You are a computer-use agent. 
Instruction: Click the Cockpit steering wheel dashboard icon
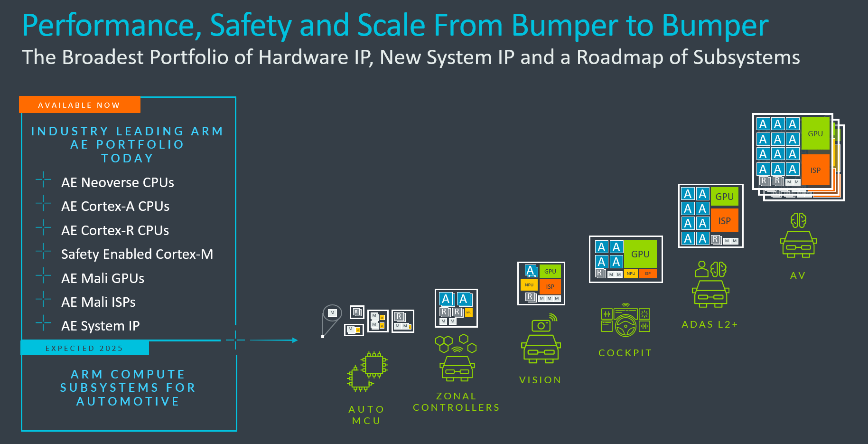[x=625, y=319]
